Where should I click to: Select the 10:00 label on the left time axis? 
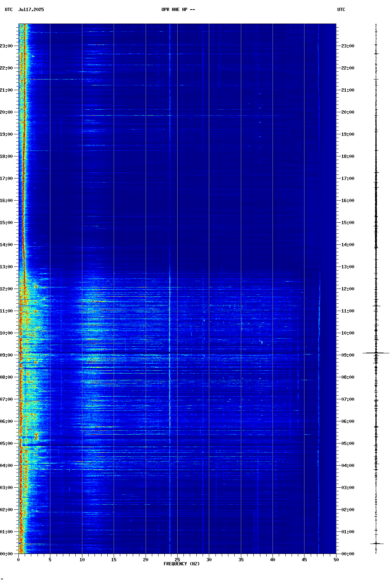pos(6,333)
